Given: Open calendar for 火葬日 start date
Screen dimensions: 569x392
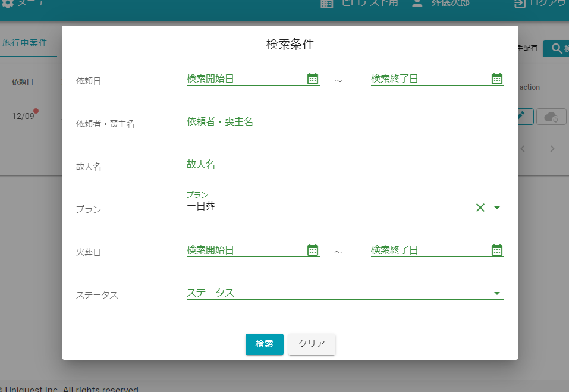Looking at the screenshot, I should (x=313, y=250).
